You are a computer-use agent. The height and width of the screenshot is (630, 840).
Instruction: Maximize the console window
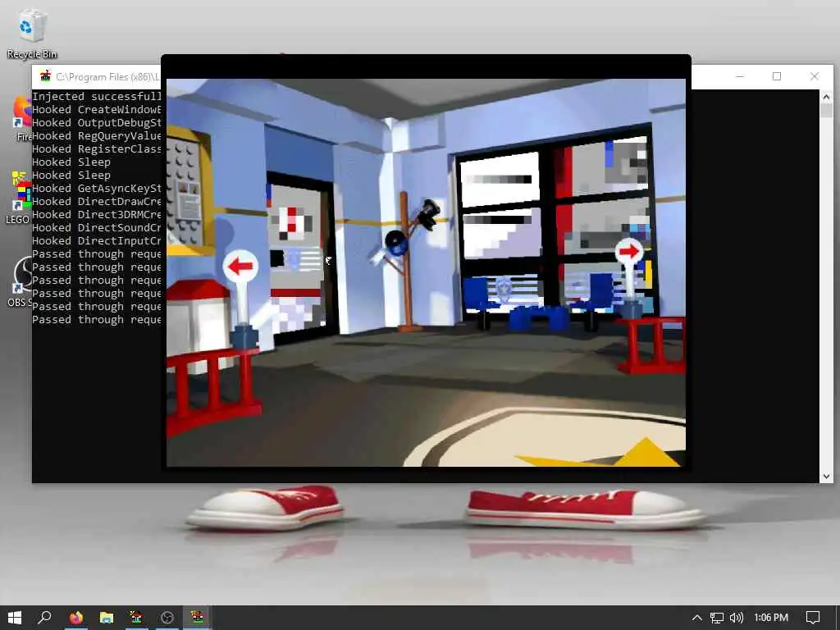[777, 76]
